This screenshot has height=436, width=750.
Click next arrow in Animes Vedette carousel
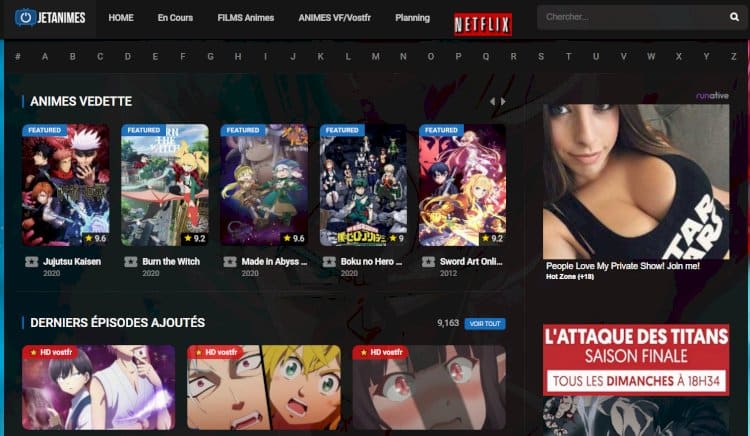503,102
